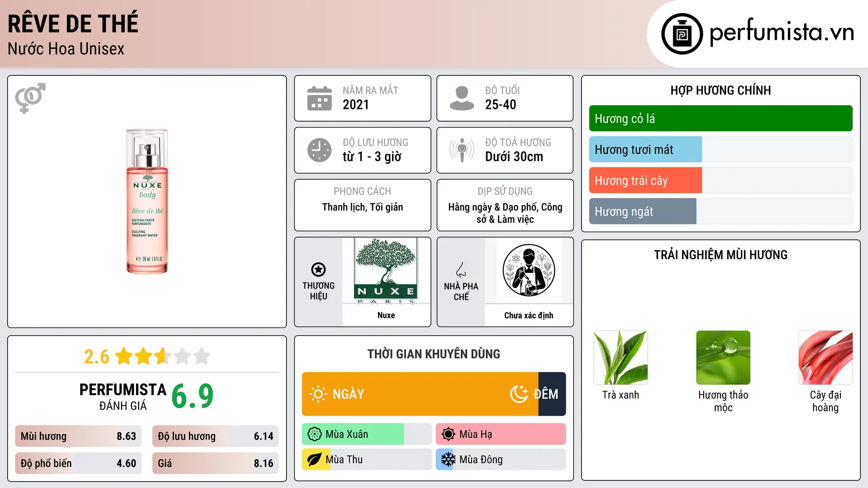Click the Mùa Thu season bar
The width and height of the screenshot is (868, 488).
tap(367, 460)
